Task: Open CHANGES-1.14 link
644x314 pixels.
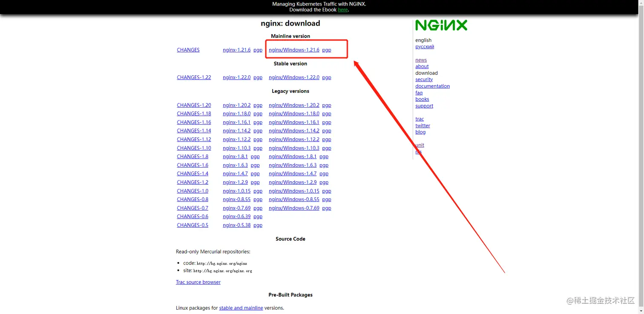Action: click(x=194, y=131)
